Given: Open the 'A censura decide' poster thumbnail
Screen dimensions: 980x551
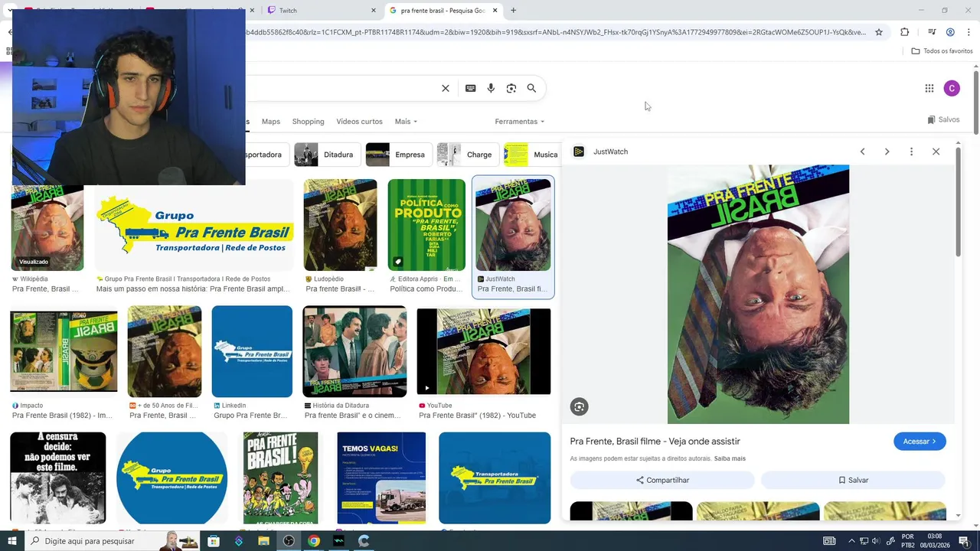Looking at the screenshot, I should point(58,478).
